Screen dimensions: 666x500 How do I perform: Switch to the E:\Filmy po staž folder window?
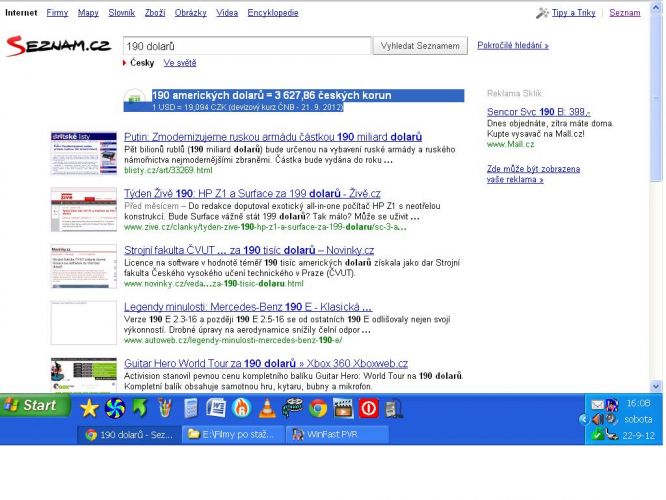[233, 434]
